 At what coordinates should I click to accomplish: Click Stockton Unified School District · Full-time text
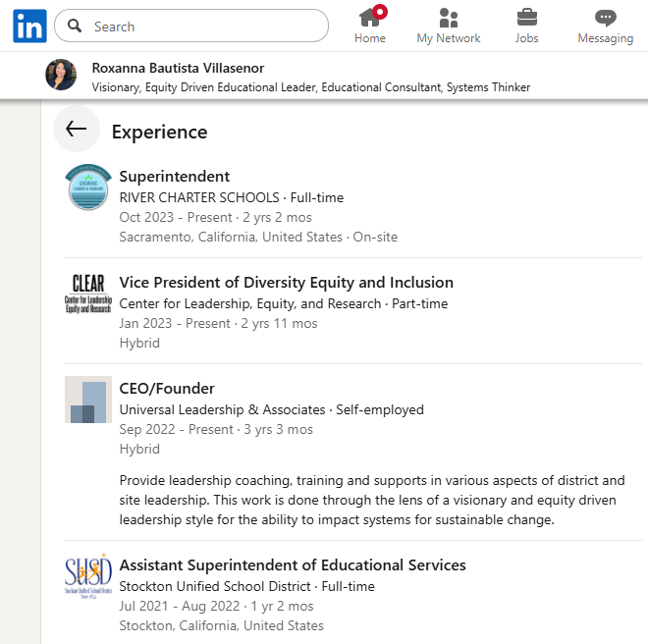click(x=247, y=586)
